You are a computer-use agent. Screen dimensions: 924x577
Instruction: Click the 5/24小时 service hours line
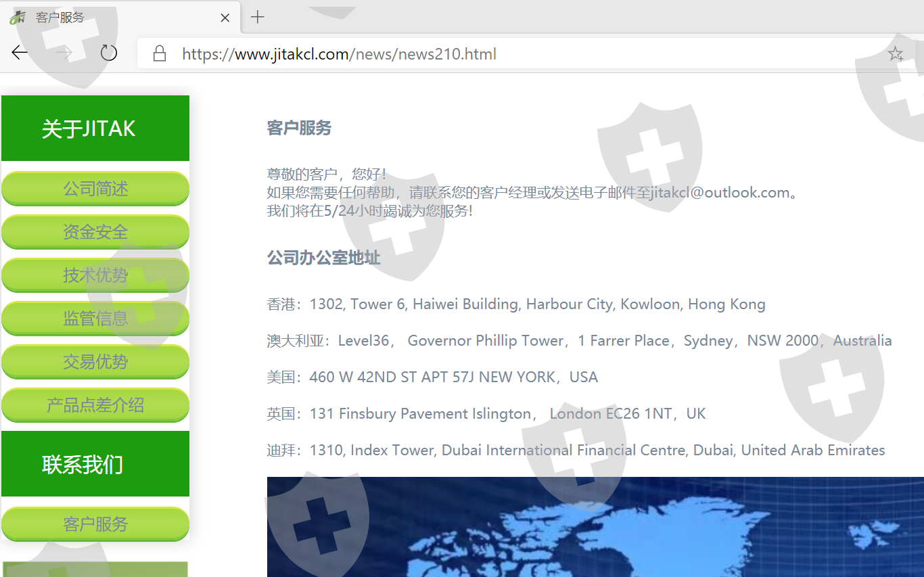point(370,211)
